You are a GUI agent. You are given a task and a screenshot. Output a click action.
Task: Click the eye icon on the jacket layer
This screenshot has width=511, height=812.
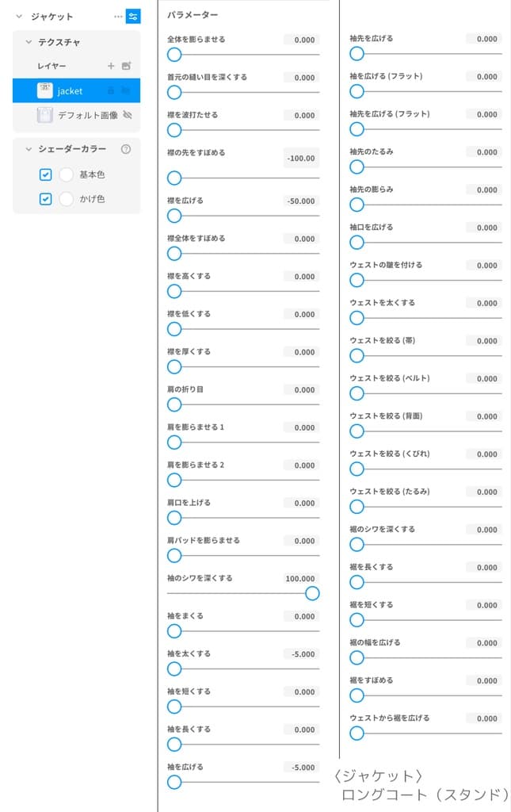pos(125,91)
